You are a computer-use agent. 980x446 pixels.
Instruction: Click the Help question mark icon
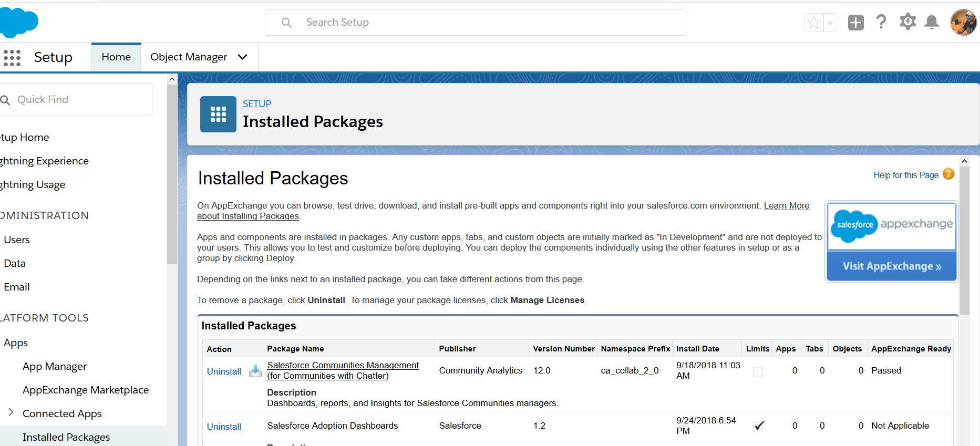click(881, 22)
